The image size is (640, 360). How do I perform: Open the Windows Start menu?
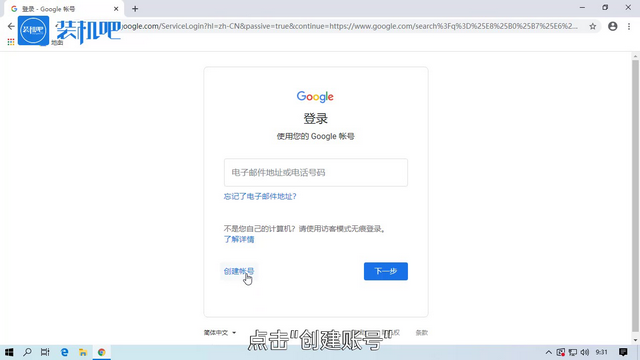click(x=9, y=352)
